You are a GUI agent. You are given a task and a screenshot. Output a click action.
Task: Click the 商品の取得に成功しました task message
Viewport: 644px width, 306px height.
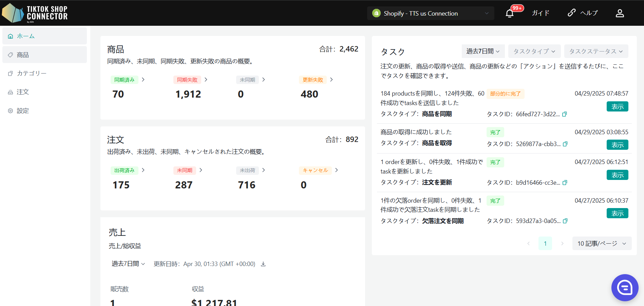[416, 132]
